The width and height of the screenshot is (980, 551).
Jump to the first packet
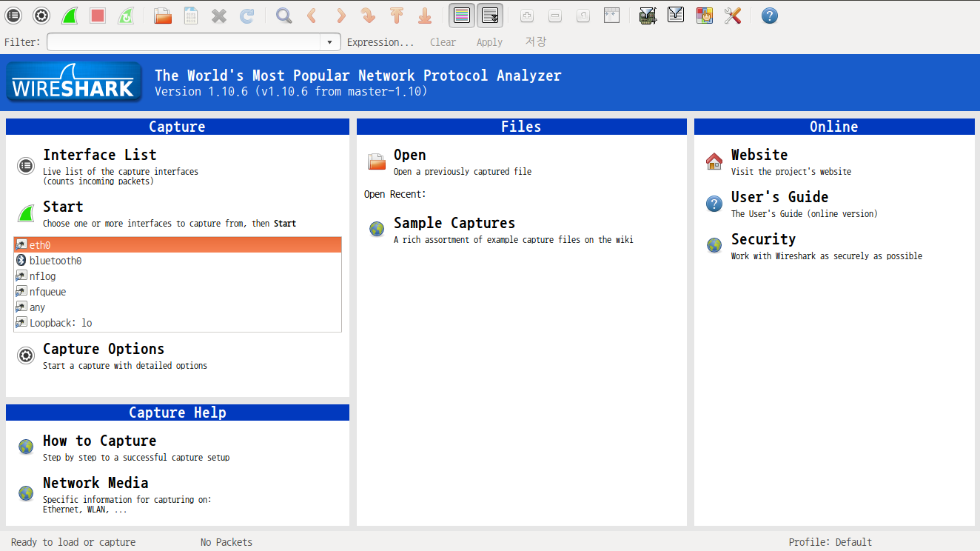pos(396,16)
